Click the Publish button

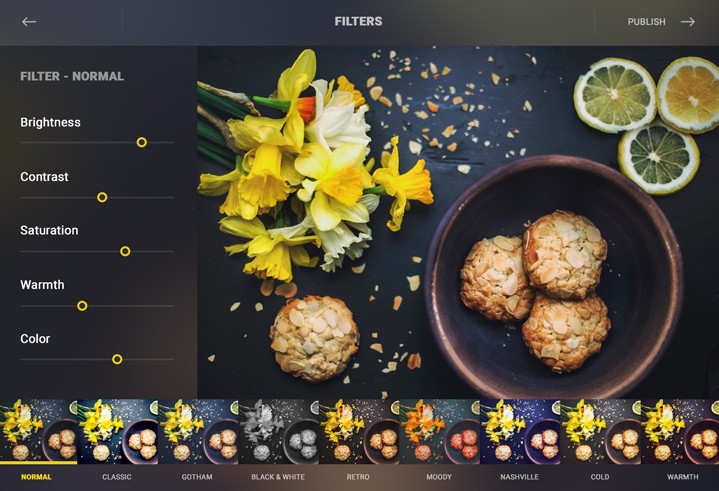tap(646, 22)
